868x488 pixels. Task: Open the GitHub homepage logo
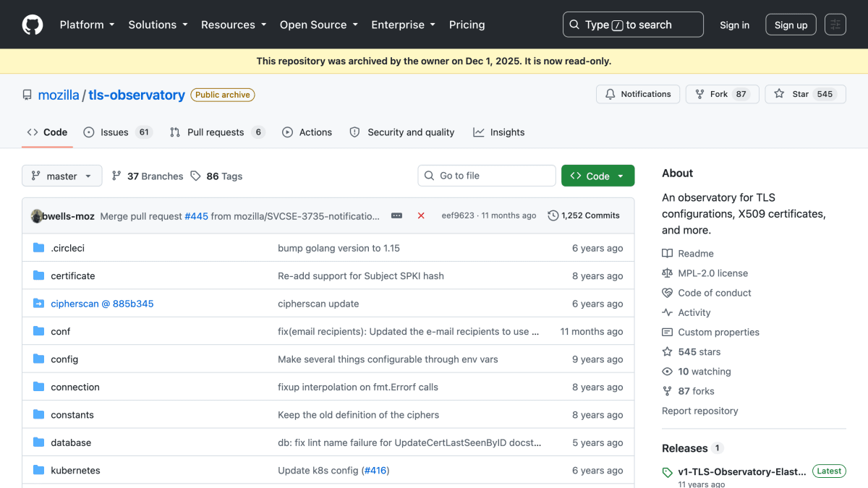coord(33,25)
